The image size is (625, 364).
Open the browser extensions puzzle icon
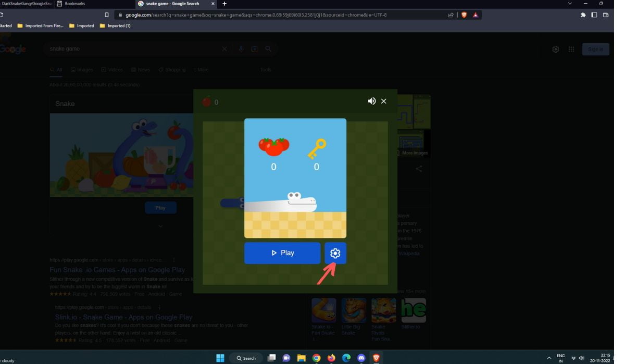(583, 15)
